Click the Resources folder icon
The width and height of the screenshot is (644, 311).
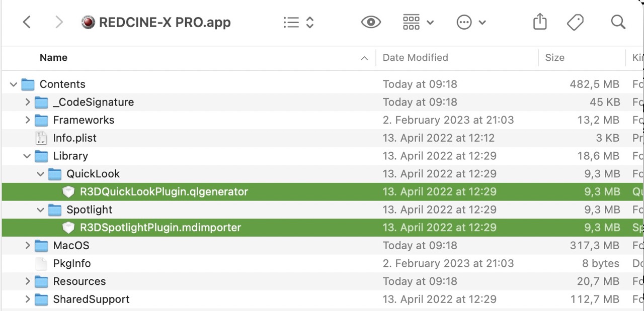click(41, 281)
